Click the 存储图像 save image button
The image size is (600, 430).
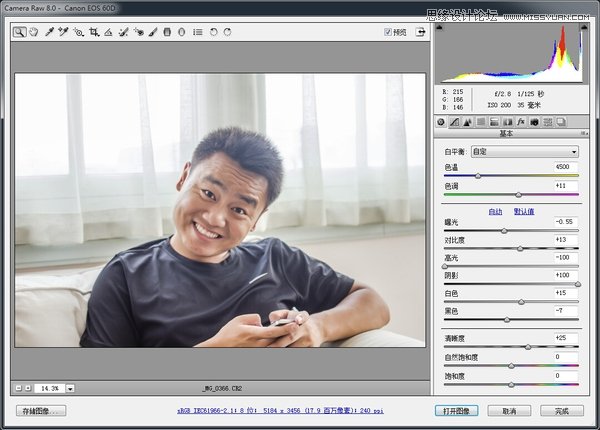41,411
